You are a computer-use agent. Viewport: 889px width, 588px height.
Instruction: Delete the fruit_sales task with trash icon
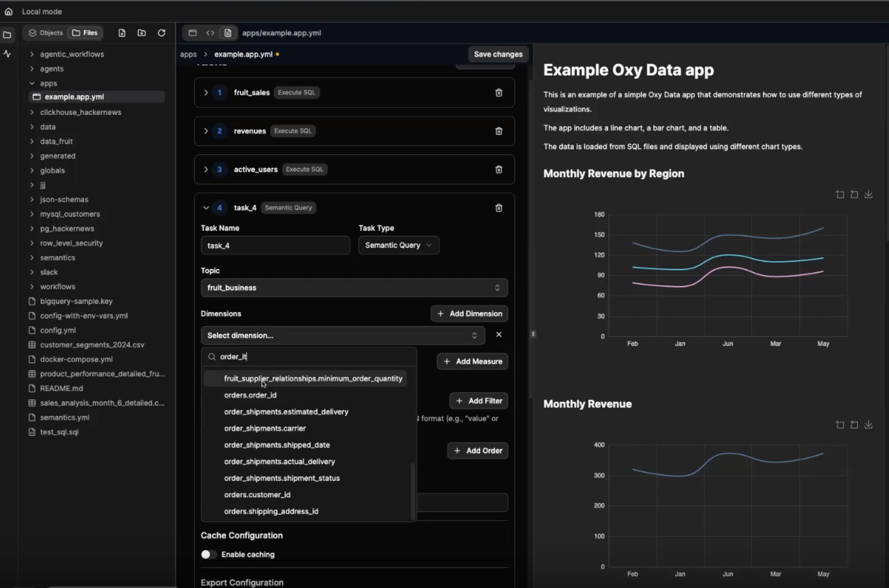pos(498,93)
